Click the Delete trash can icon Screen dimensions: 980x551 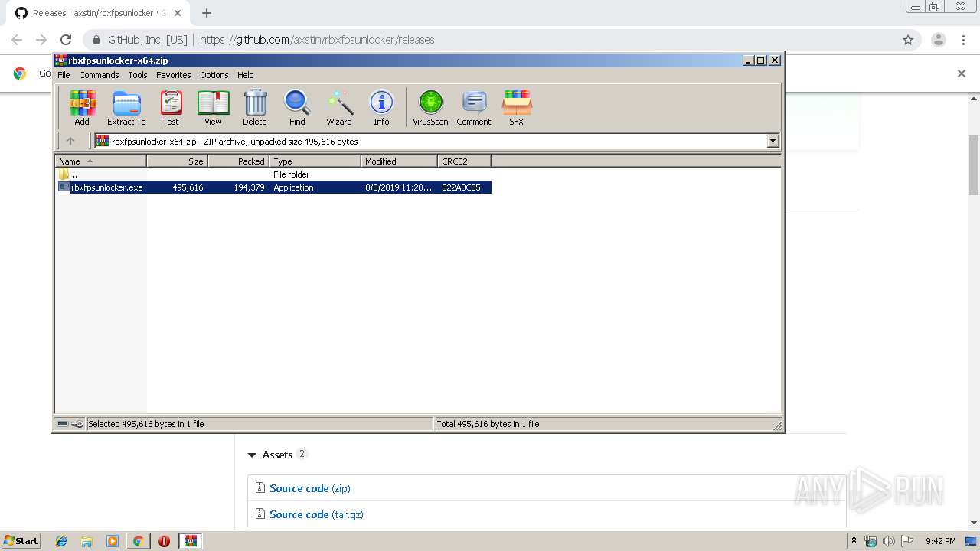coord(255,107)
